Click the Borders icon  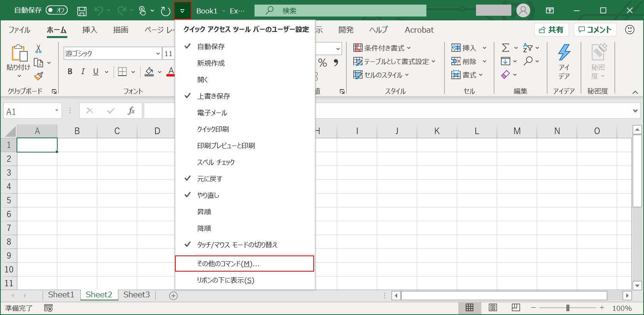(x=122, y=71)
